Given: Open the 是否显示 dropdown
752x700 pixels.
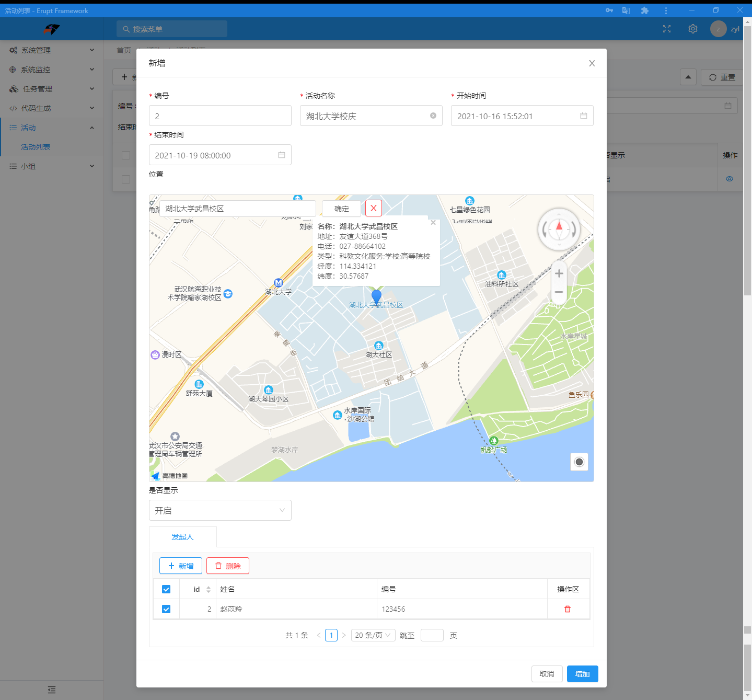Looking at the screenshot, I should [220, 510].
